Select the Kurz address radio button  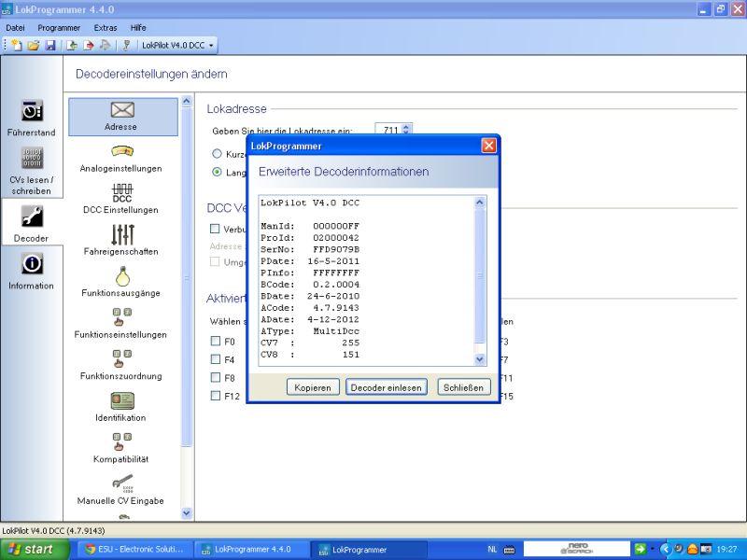coord(218,154)
